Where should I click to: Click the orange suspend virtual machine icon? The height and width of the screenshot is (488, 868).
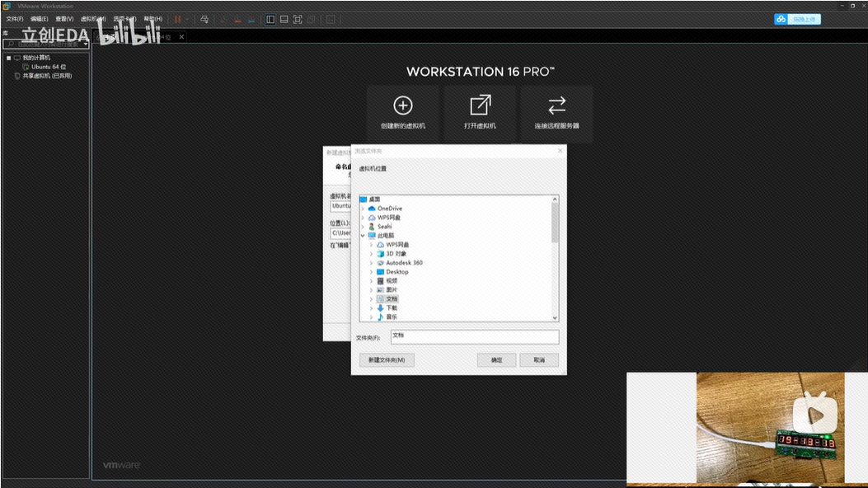point(178,19)
